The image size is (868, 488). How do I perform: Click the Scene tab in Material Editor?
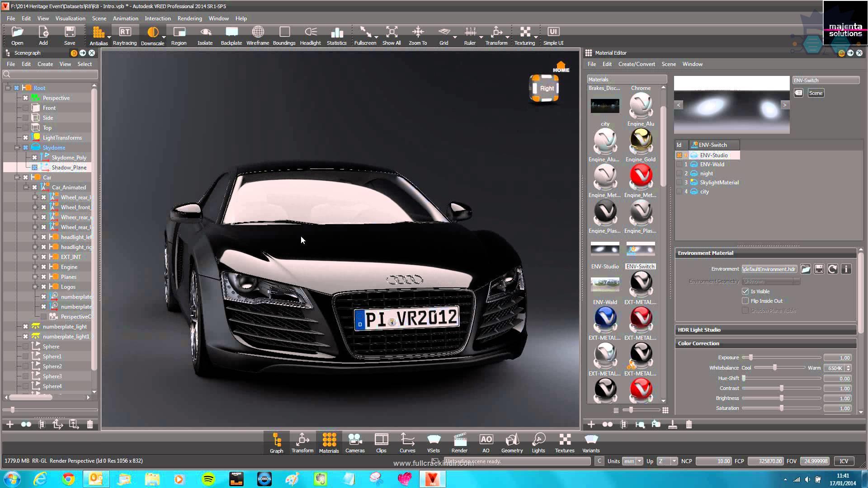[x=668, y=64]
